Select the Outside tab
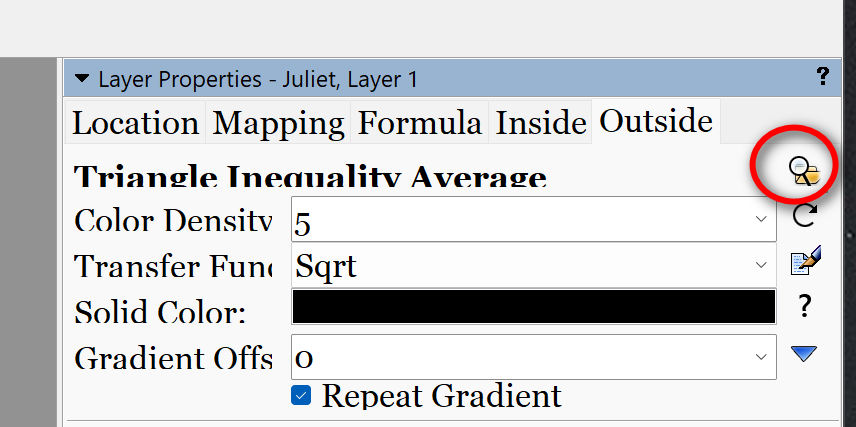The height and width of the screenshot is (427, 856). click(656, 121)
